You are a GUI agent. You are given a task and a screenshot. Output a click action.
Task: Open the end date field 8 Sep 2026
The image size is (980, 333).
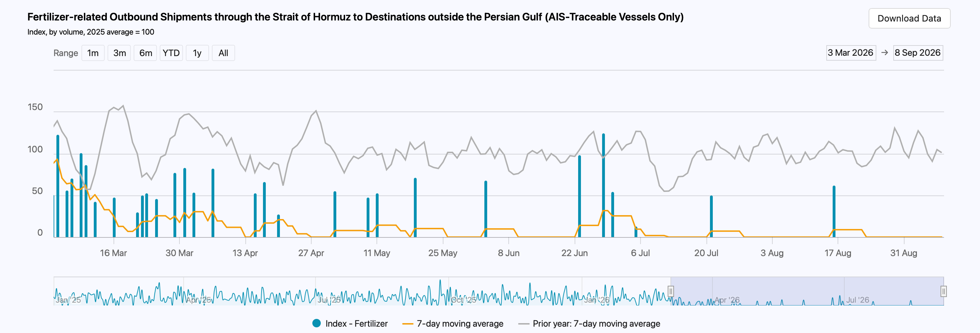click(918, 53)
